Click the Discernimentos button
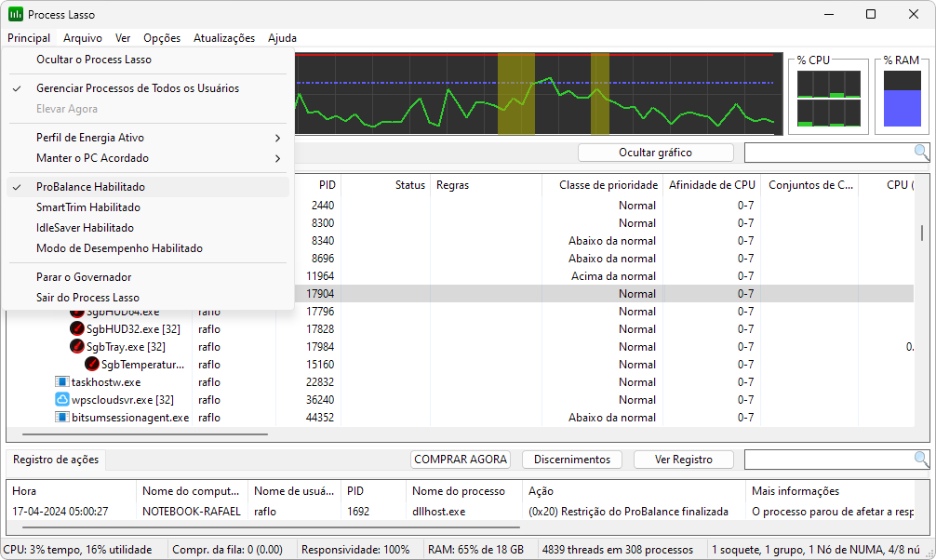The width and height of the screenshot is (936, 560). point(572,460)
